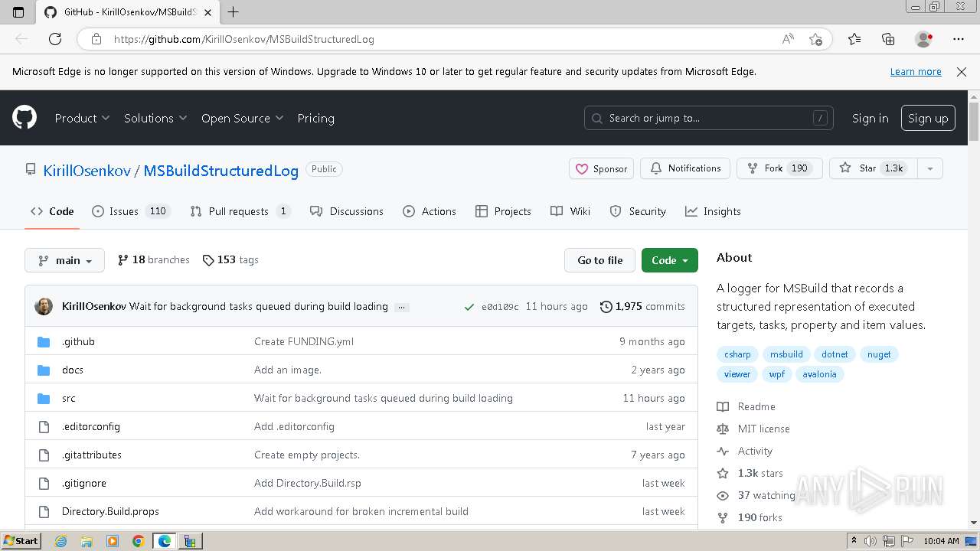Screen dimensions: 980x551
Task: Open avalonia topic tag
Action: click(x=819, y=374)
